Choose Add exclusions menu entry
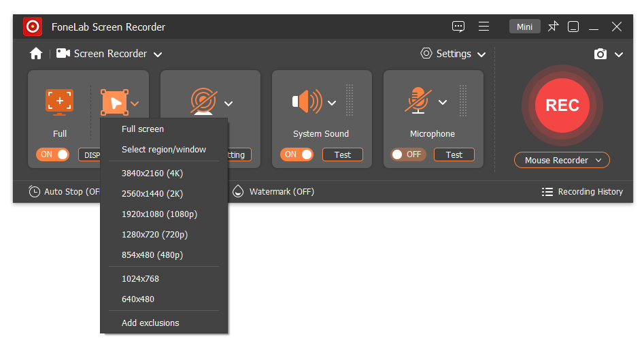 tap(164, 323)
